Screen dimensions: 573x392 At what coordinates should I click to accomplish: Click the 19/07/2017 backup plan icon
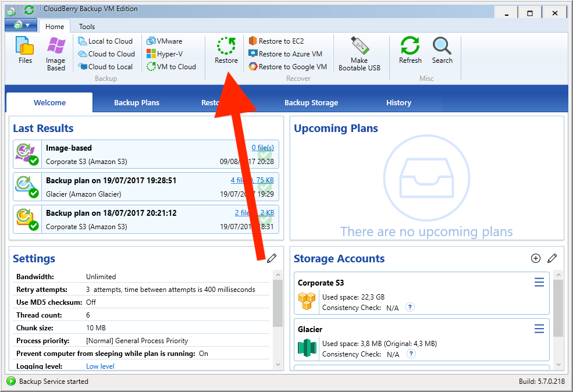(26, 186)
